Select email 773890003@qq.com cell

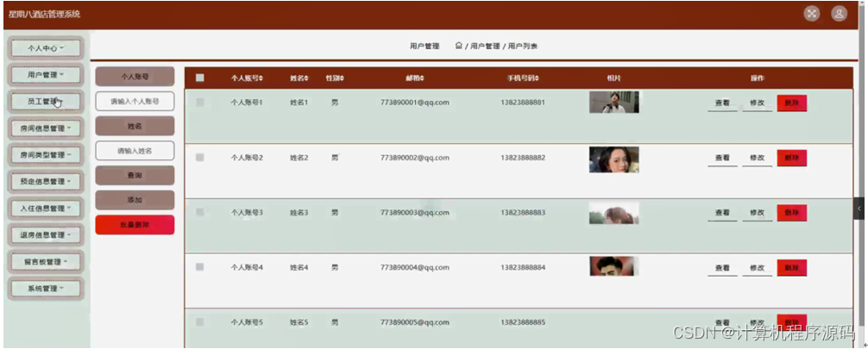pyautogui.click(x=415, y=212)
